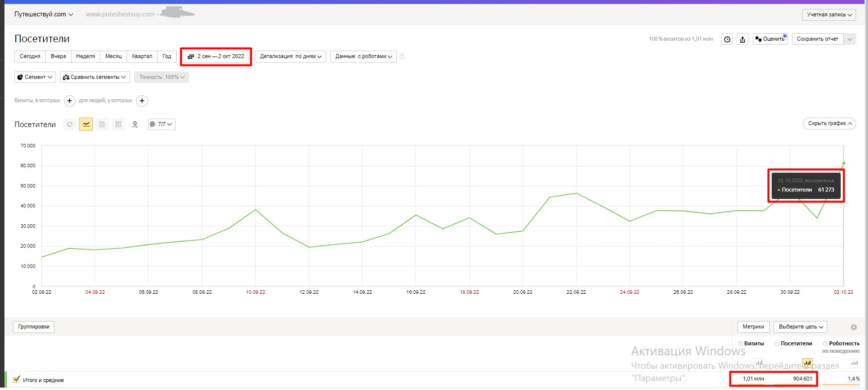Sort table by Роботность column header

coord(844,343)
